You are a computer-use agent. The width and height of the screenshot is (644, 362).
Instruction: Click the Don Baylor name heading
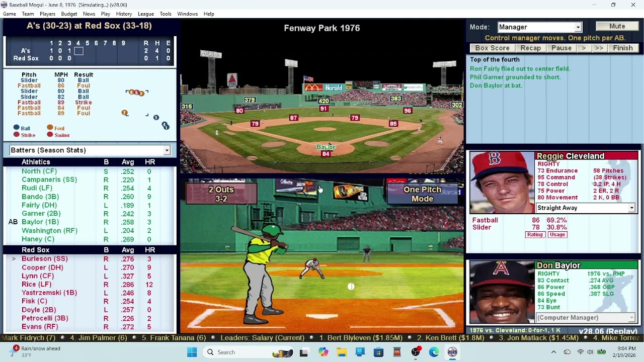click(x=558, y=265)
